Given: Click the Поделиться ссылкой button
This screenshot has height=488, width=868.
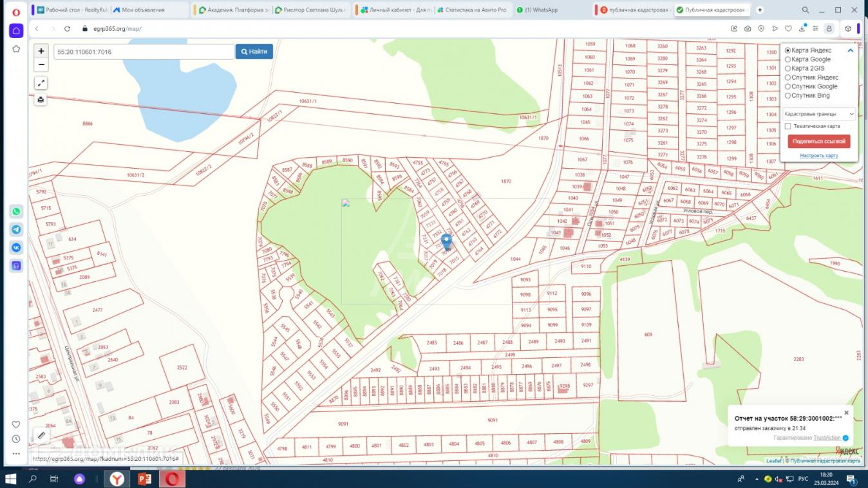Looking at the screenshot, I should [818, 141].
